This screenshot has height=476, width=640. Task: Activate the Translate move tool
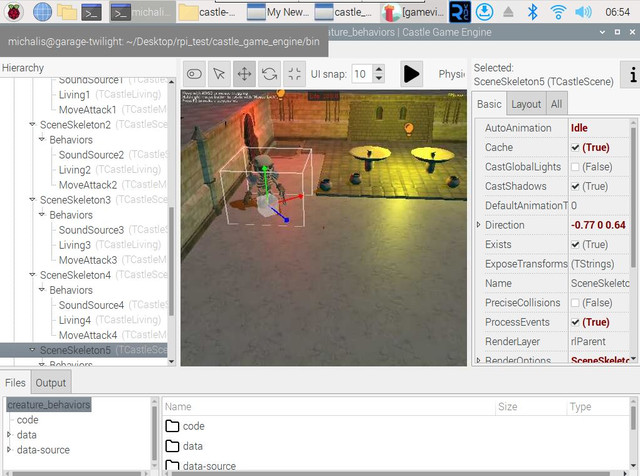(244, 74)
